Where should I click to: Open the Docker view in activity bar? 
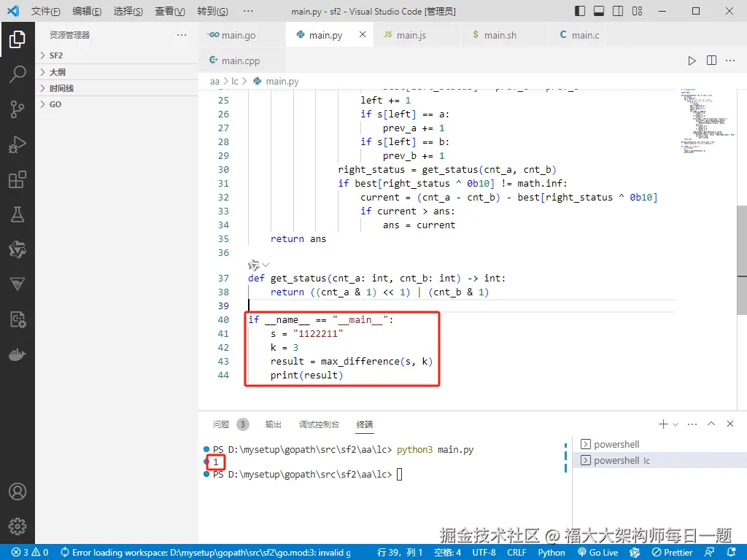(18, 355)
